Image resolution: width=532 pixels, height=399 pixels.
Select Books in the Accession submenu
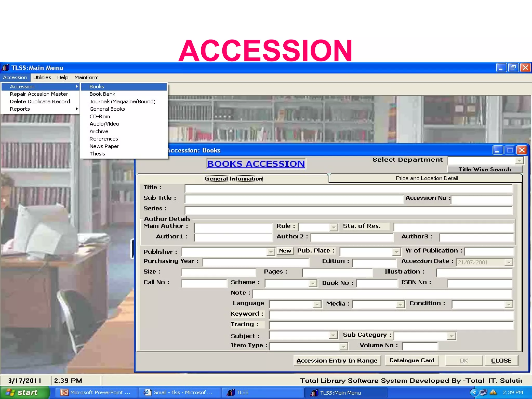click(124, 87)
